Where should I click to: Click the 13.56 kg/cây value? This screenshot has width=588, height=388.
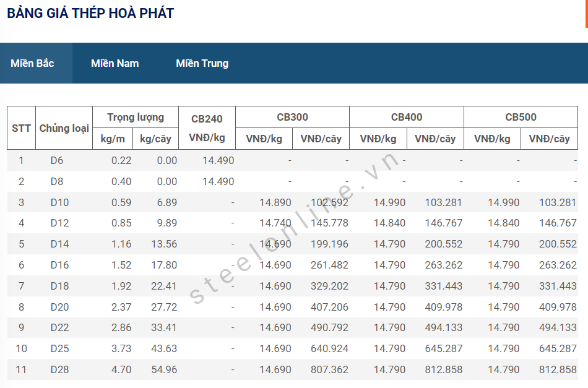[x=164, y=244]
